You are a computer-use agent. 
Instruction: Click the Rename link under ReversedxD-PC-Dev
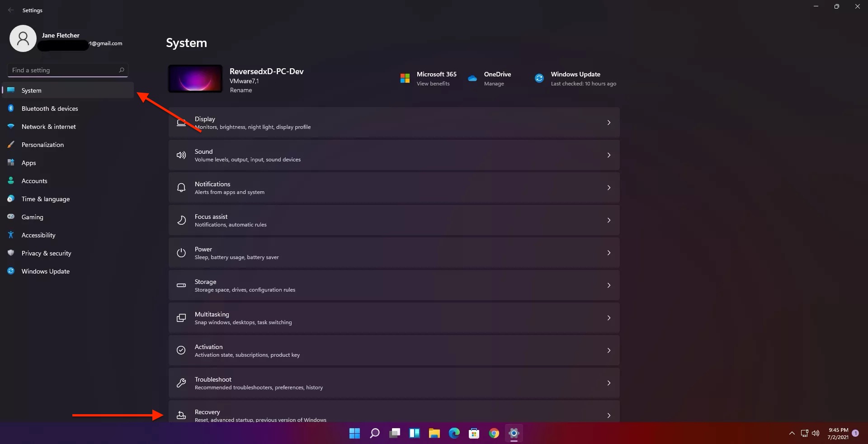[241, 90]
